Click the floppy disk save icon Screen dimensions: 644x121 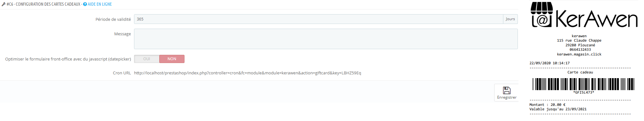tap(507, 90)
